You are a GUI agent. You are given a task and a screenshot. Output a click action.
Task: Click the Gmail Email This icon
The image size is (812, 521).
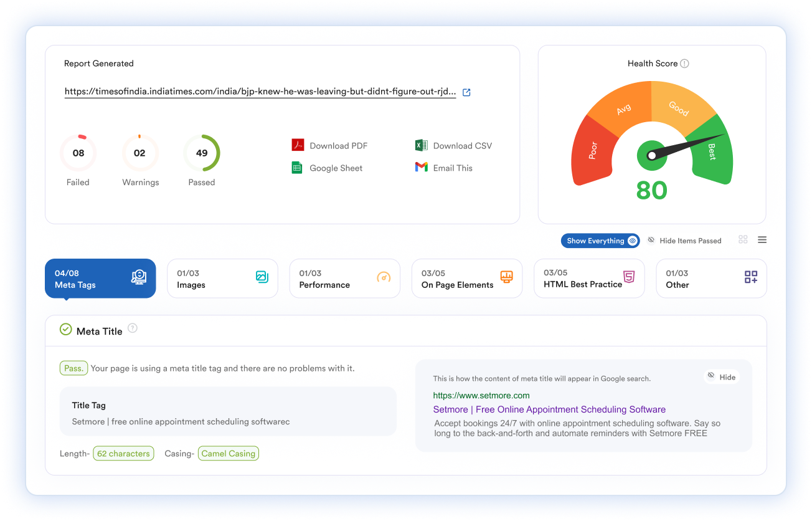421,168
